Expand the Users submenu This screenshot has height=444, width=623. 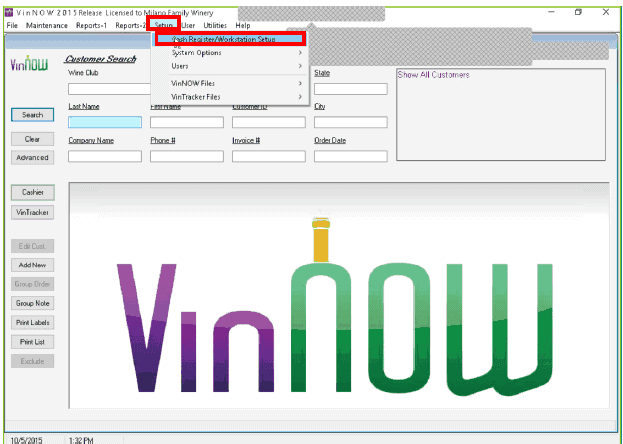[230, 66]
